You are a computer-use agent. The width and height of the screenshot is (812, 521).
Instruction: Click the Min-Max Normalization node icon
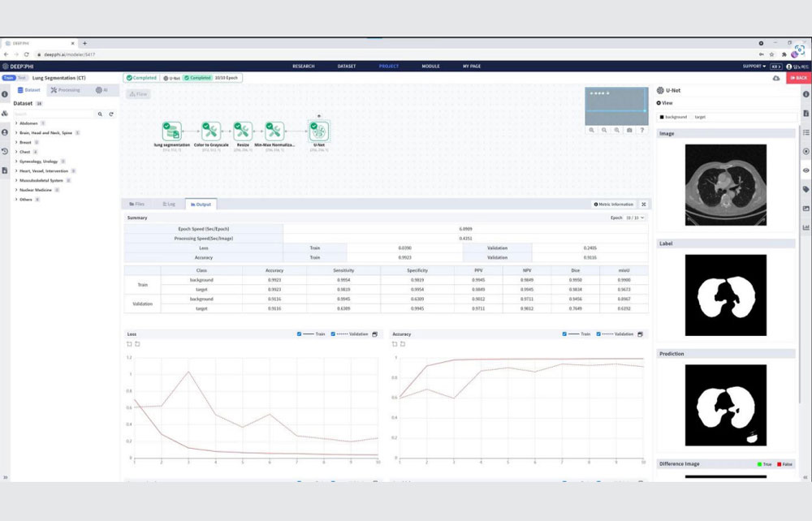click(x=274, y=131)
